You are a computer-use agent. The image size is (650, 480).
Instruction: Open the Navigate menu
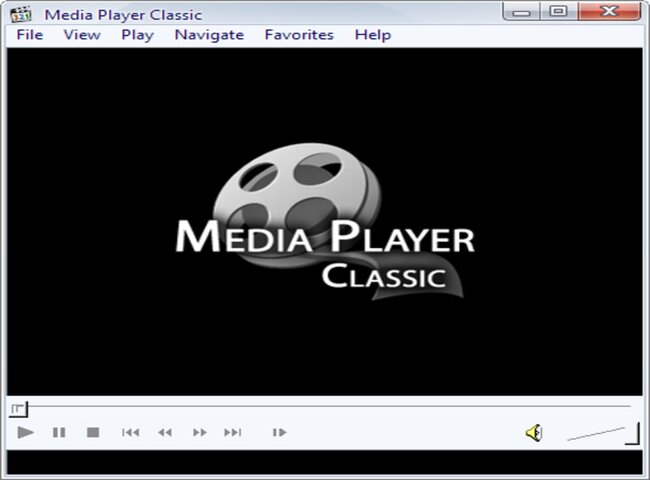(x=209, y=35)
